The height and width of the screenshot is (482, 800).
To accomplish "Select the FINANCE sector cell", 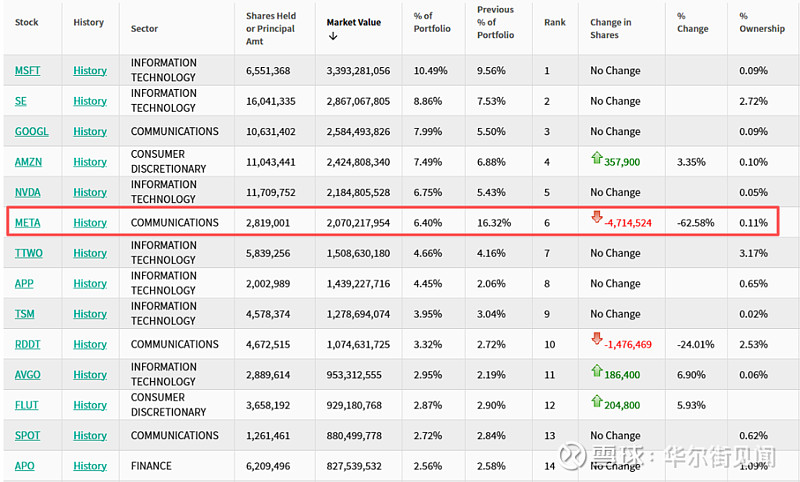I will (151, 466).
